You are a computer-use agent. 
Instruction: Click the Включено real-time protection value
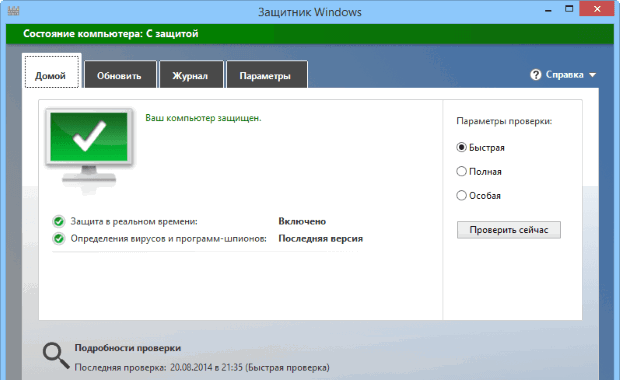(302, 221)
